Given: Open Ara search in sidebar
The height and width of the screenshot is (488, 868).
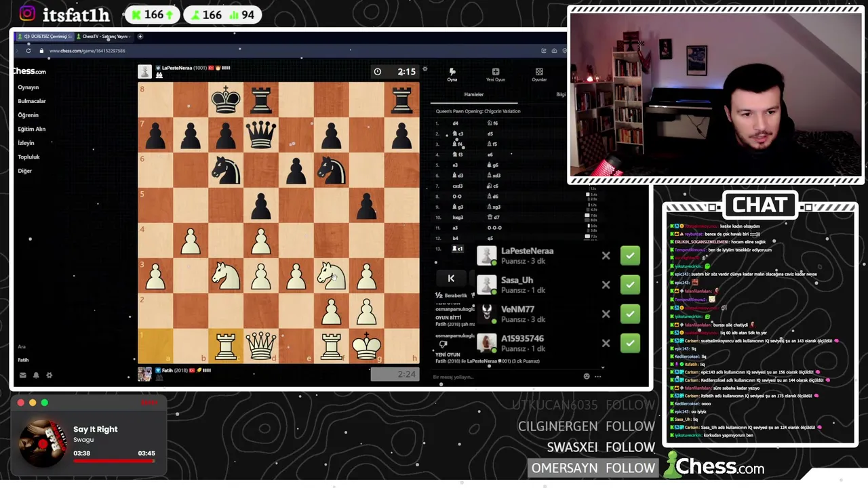Looking at the screenshot, I should tap(22, 347).
